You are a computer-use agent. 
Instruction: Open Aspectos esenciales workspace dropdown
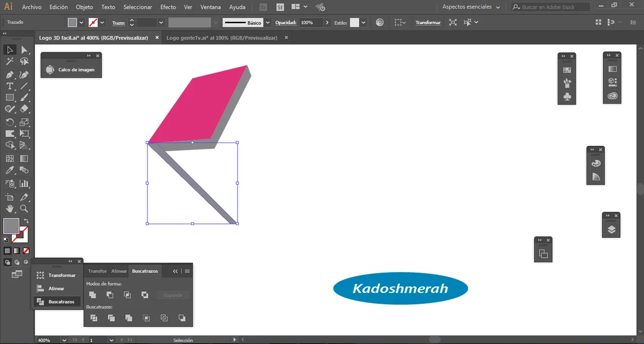[x=471, y=7]
